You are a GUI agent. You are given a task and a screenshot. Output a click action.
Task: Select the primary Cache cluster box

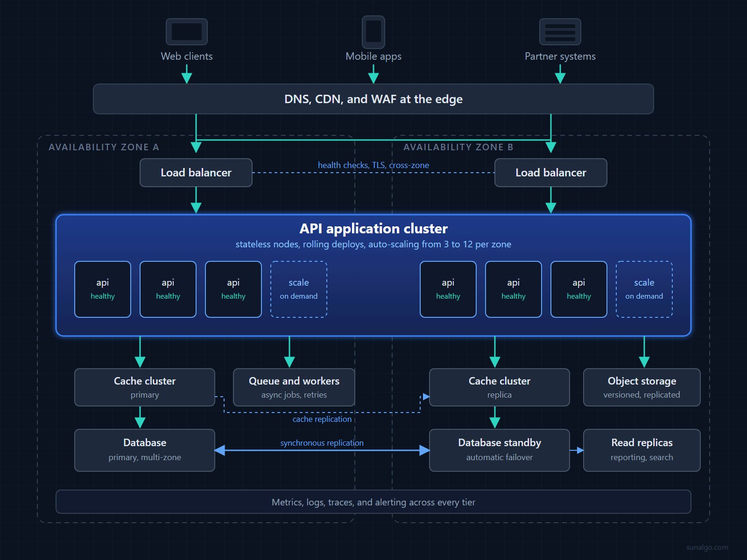pos(145,387)
